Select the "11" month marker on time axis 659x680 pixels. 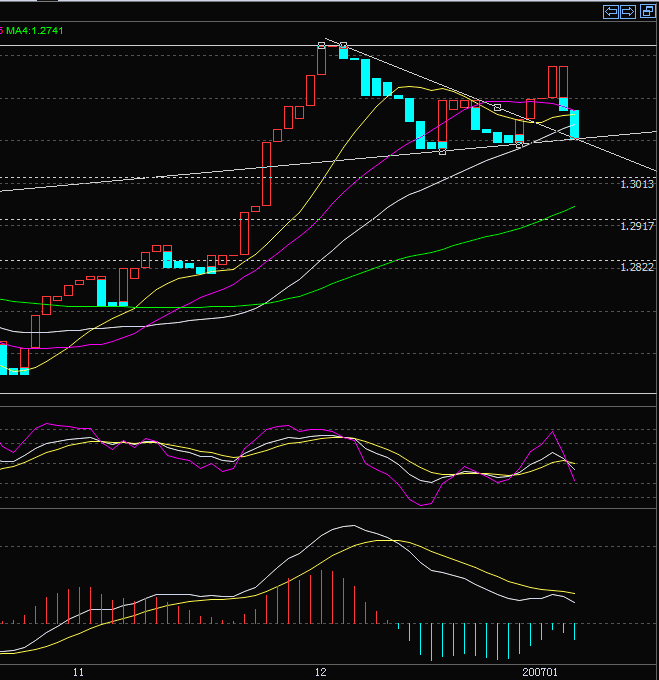pyautogui.click(x=78, y=671)
